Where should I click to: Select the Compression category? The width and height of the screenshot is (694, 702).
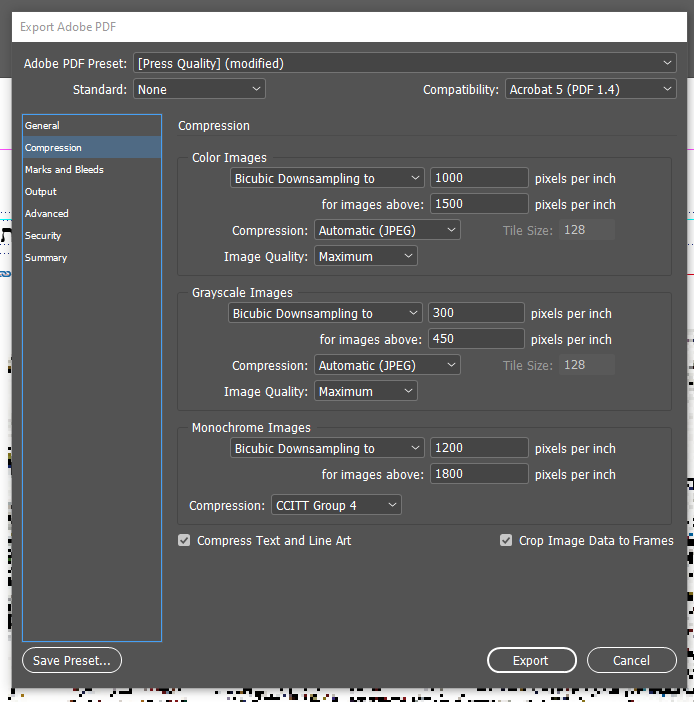(x=92, y=148)
